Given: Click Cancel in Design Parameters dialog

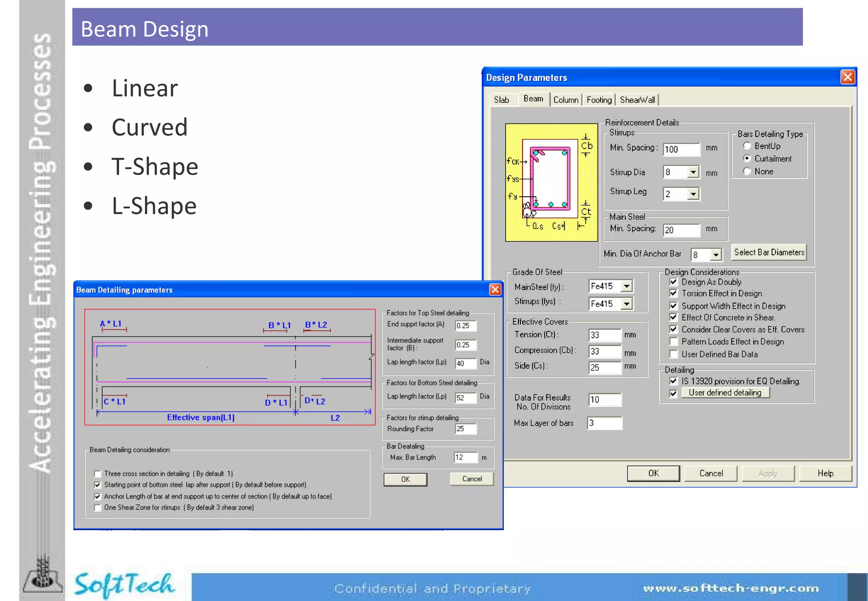Looking at the screenshot, I should tap(711, 473).
